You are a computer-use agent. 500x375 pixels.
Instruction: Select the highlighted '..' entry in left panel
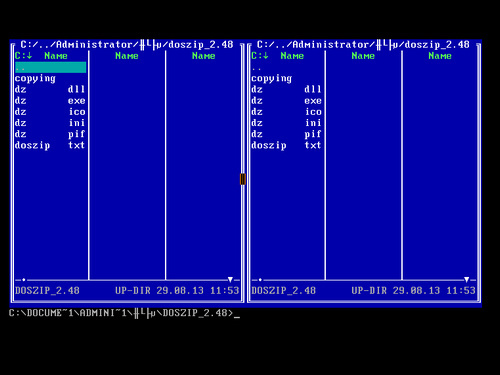tap(50, 67)
